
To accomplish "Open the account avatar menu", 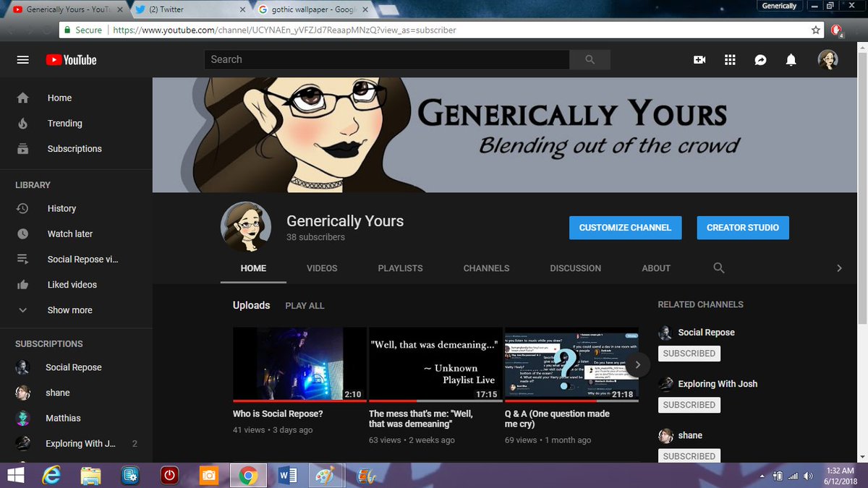I will [827, 60].
